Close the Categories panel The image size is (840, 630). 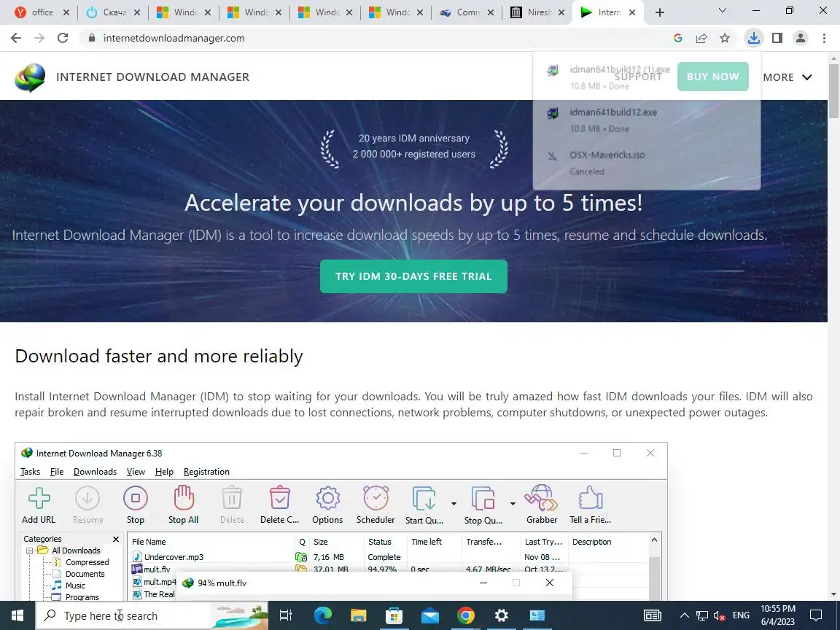pos(116,539)
